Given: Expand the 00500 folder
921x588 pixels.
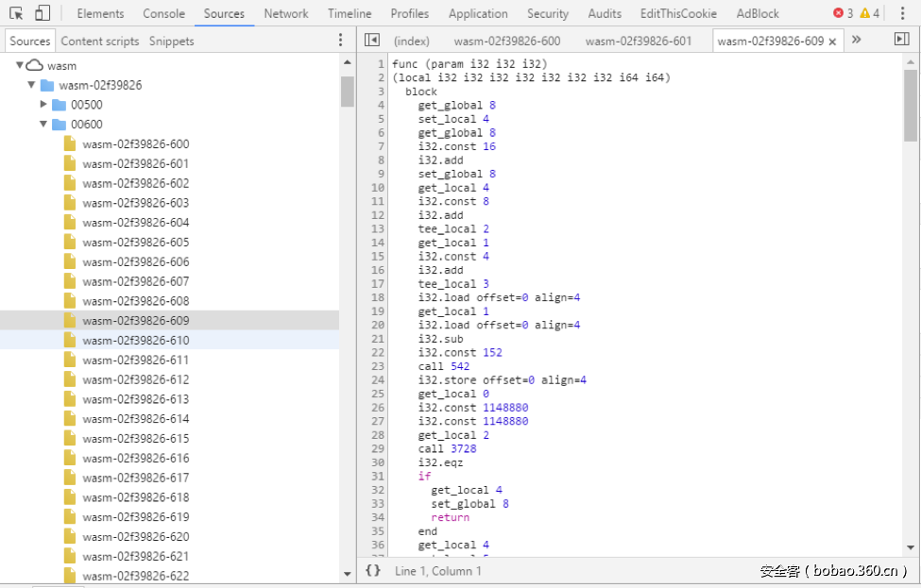Looking at the screenshot, I should [x=42, y=104].
